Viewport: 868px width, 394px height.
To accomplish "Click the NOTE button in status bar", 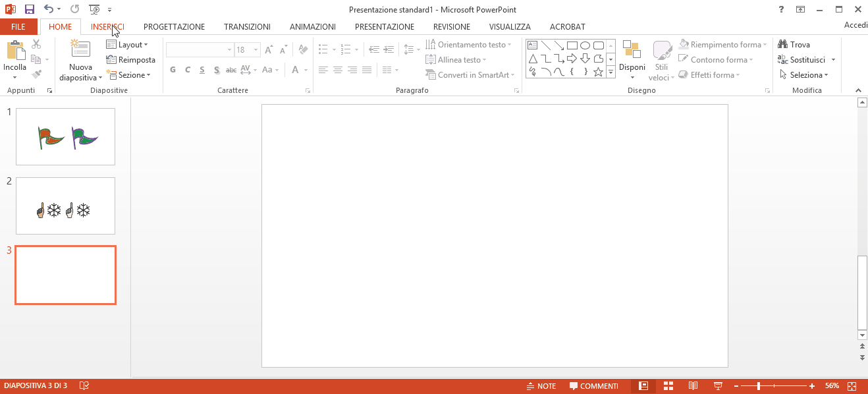I will click(541, 386).
